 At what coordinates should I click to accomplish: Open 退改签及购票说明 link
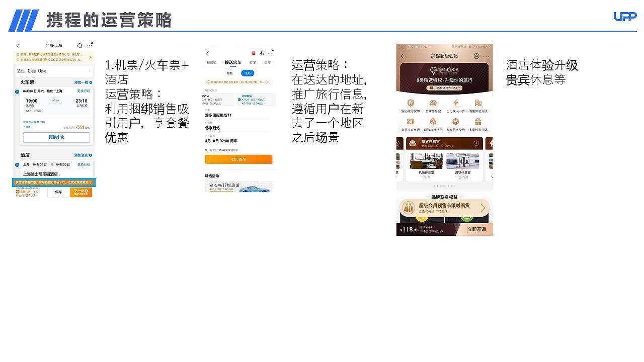pyautogui.click(x=34, y=122)
